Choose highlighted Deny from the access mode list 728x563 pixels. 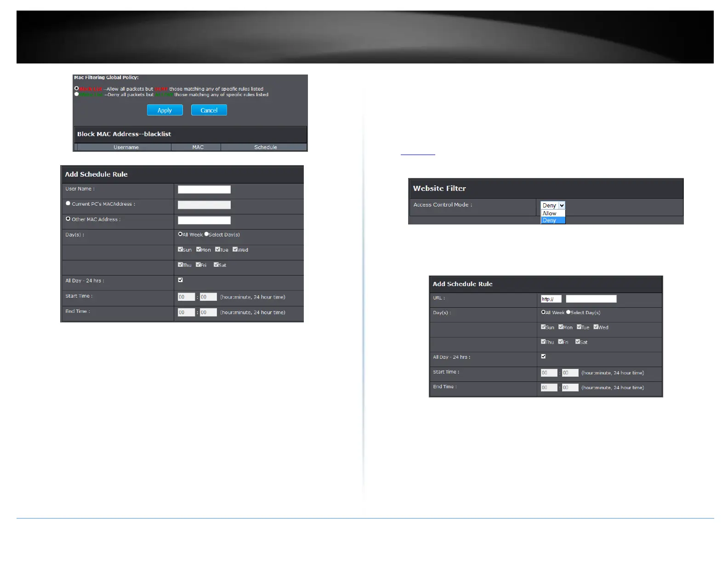(553, 220)
